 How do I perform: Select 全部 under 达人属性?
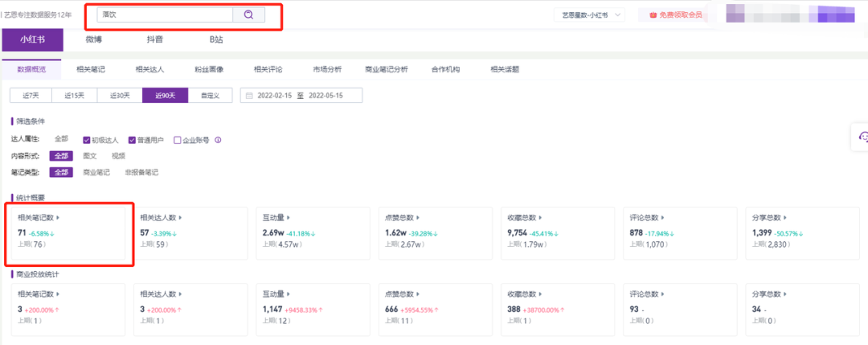coord(61,139)
